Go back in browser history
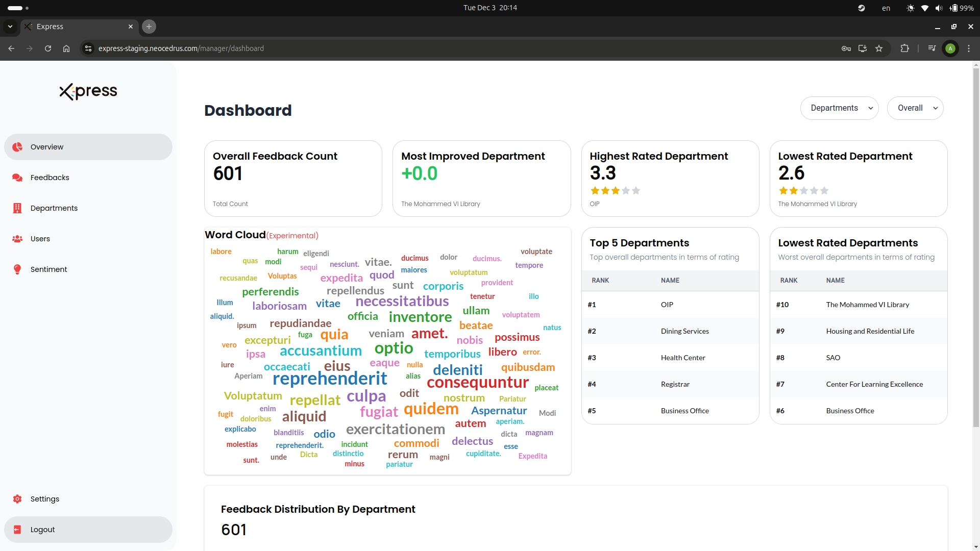 pyautogui.click(x=11, y=48)
